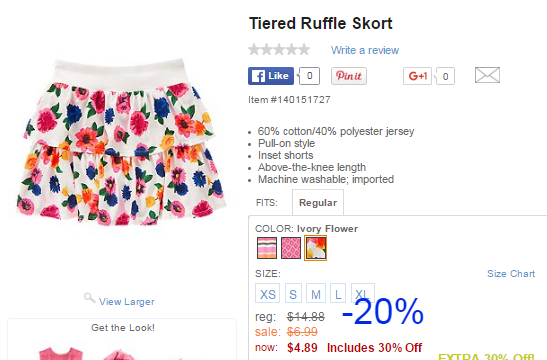Click the floral skort product image
Viewport: 547px width, 360px height.
120,142
